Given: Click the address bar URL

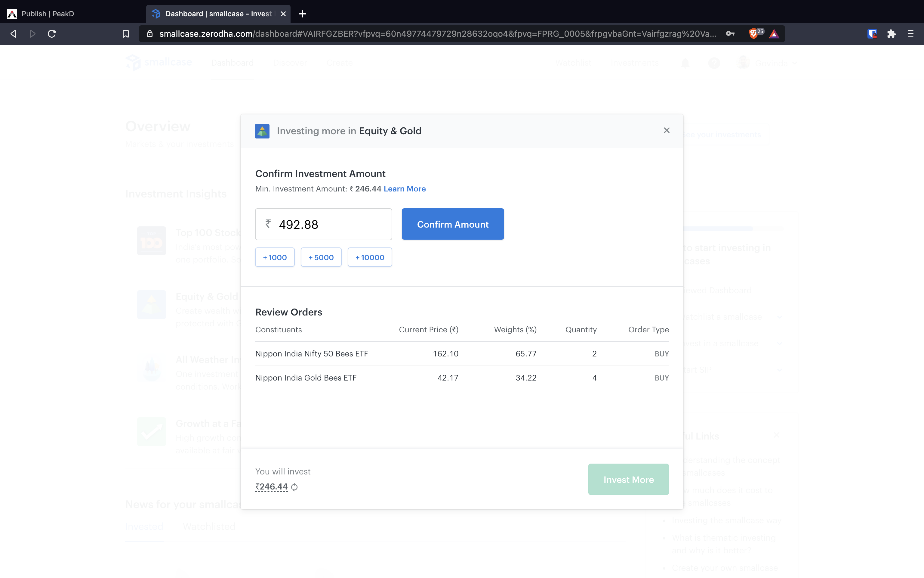Looking at the screenshot, I should click(x=438, y=34).
